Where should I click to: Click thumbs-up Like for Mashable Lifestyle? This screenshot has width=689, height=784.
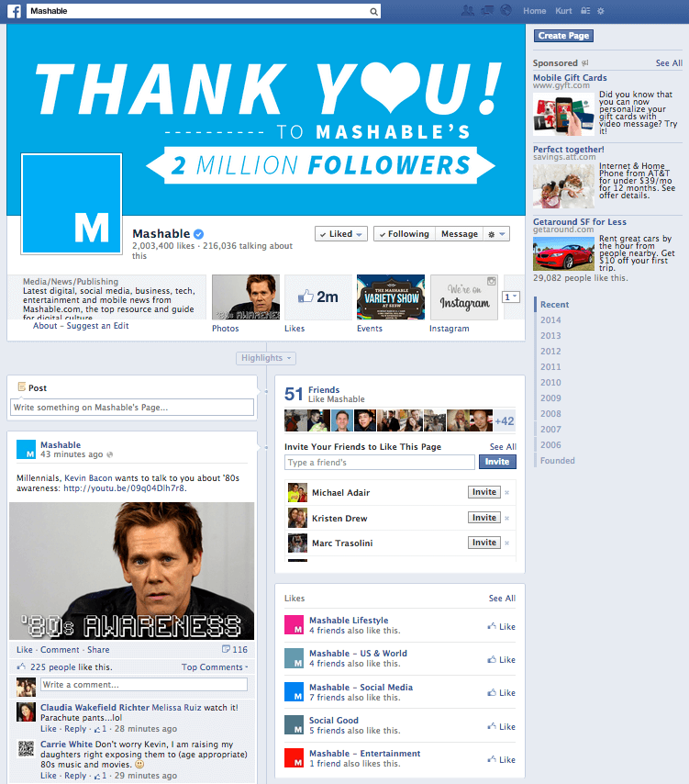(501, 627)
